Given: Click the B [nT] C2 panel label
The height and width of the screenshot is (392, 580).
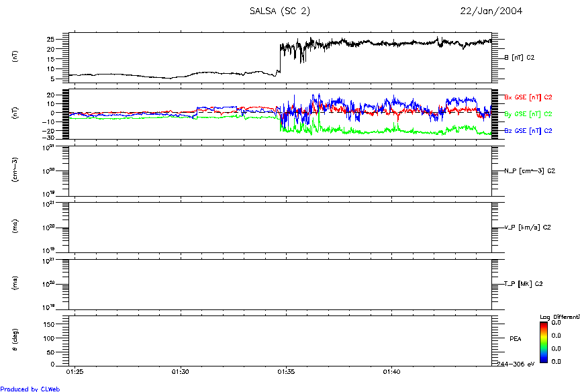Looking at the screenshot, I should (x=520, y=57).
